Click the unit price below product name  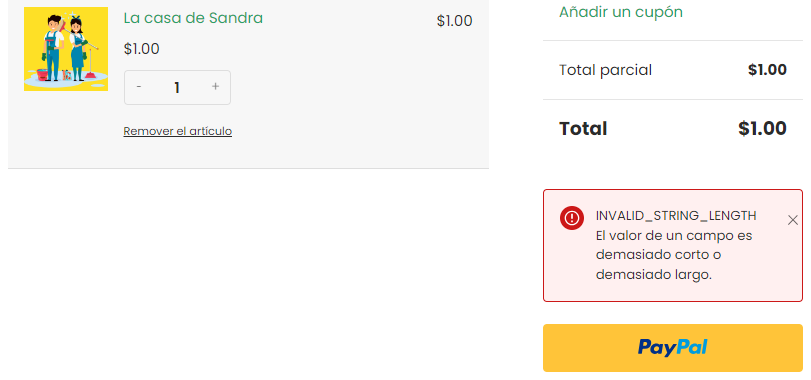142,49
